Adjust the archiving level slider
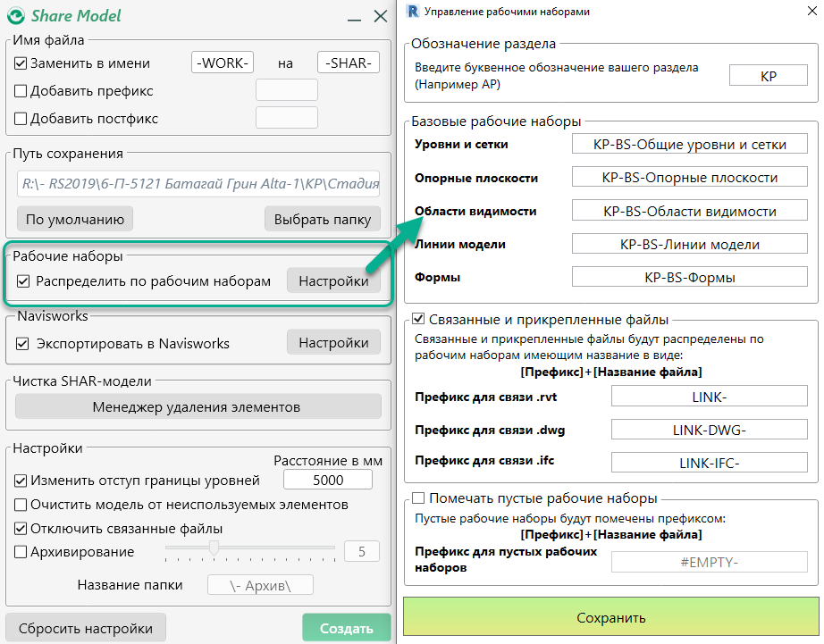Viewport: 824px width, 644px height. 214,549
